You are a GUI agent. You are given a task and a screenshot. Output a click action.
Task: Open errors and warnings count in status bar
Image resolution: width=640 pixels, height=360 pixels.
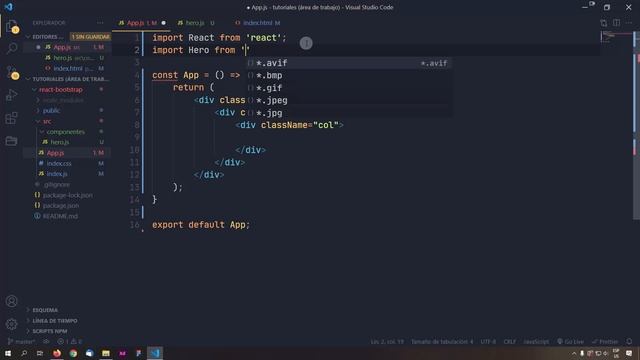(70, 341)
